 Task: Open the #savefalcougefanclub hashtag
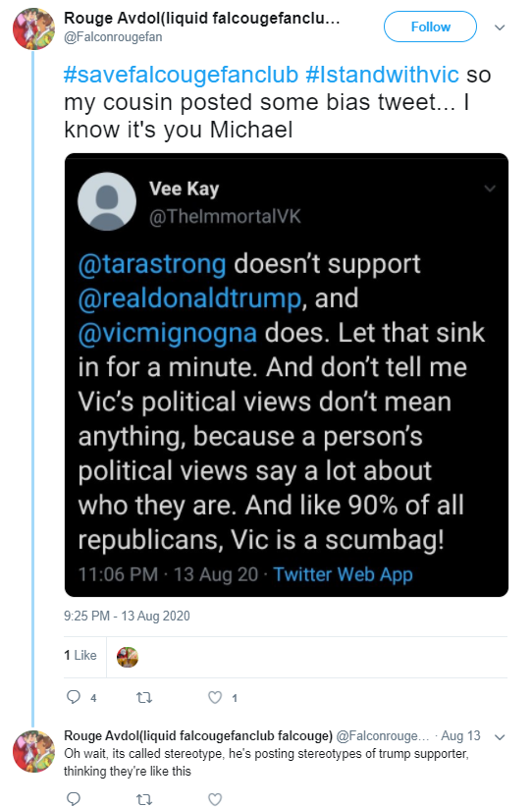pos(182,75)
